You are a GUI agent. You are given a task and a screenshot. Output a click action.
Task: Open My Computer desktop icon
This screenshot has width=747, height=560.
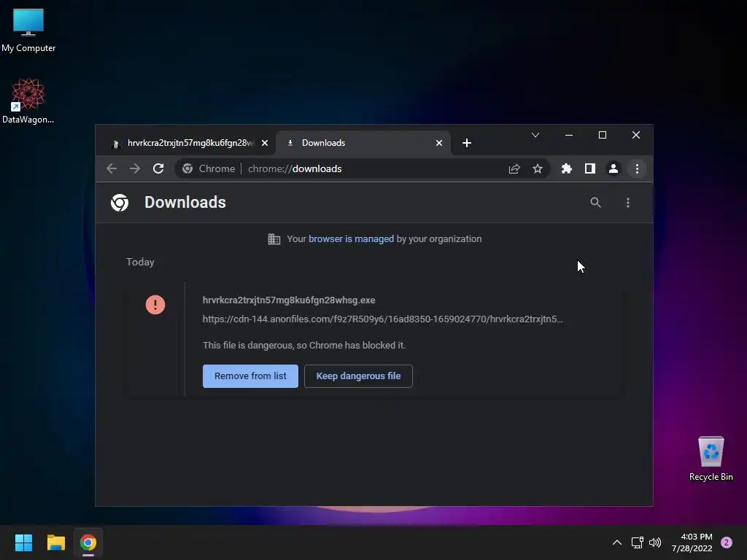(28, 29)
